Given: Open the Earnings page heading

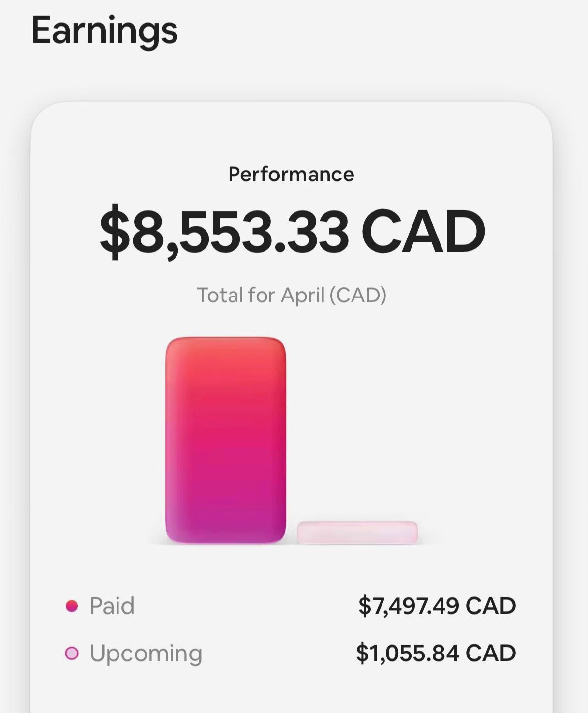Looking at the screenshot, I should click(x=104, y=30).
